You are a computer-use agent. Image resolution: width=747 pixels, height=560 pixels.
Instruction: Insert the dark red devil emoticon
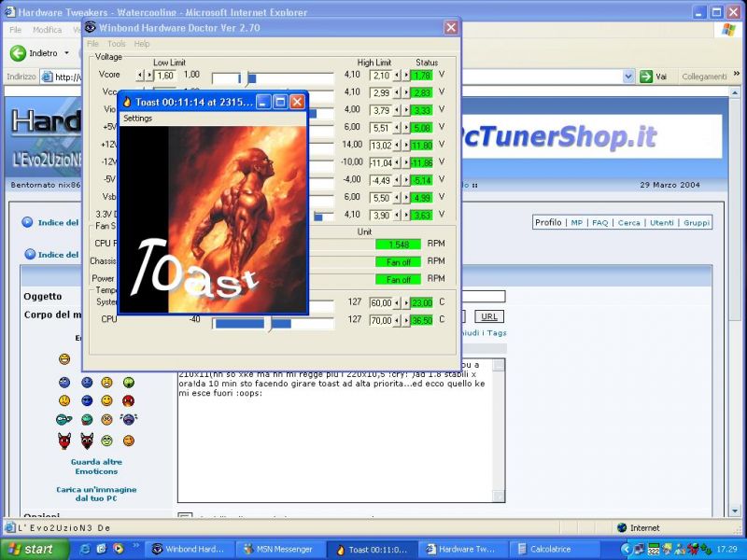[x=87, y=441]
